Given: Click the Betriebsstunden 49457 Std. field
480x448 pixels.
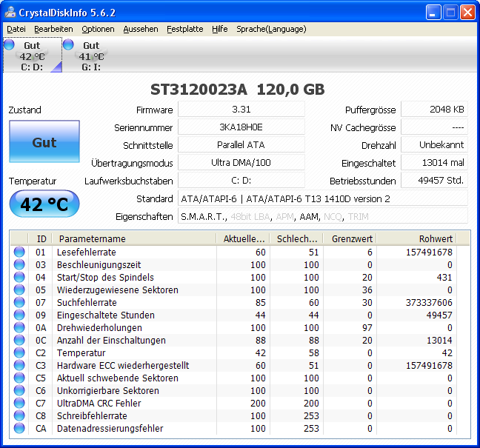Looking at the screenshot, I should 434,180.
